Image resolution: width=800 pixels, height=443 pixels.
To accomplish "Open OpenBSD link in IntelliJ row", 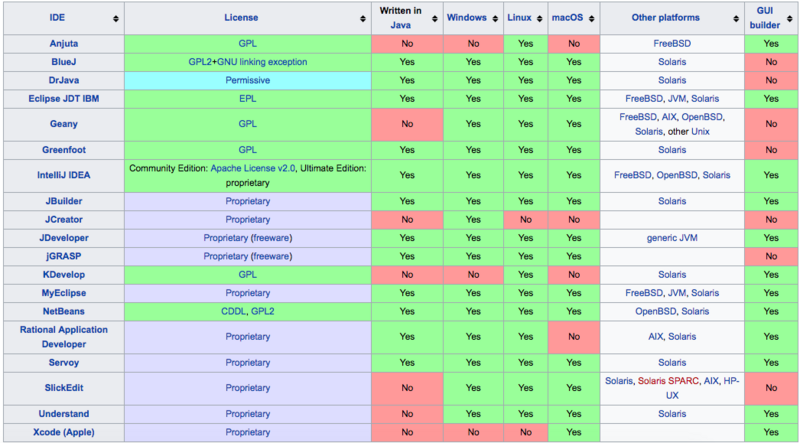I will pos(677,175).
